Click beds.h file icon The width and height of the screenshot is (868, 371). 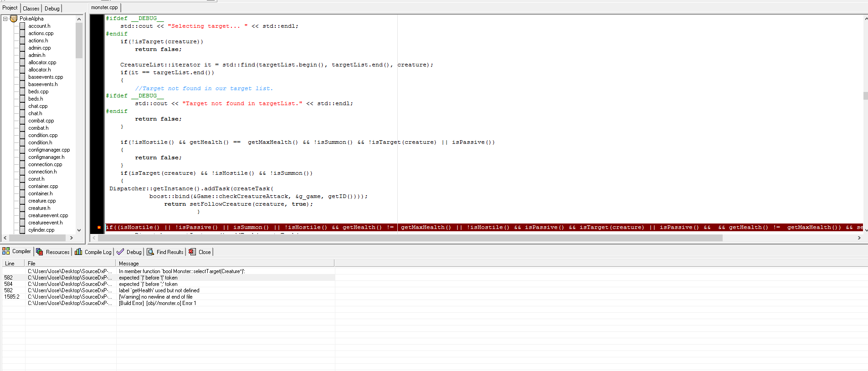pyautogui.click(x=22, y=99)
